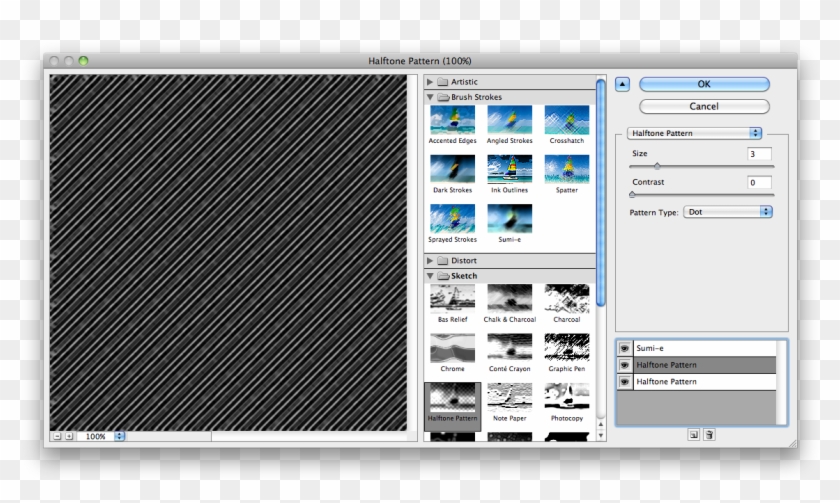Image resolution: width=840 pixels, height=503 pixels.
Task: Click the Size value field
Action: point(759,154)
